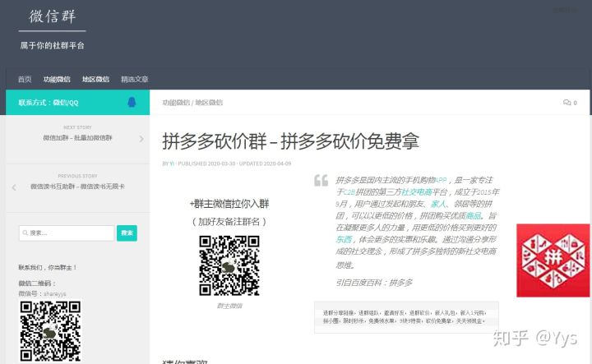Click the 引自百度百科：拼多多 citation text

pyautogui.click(x=374, y=283)
